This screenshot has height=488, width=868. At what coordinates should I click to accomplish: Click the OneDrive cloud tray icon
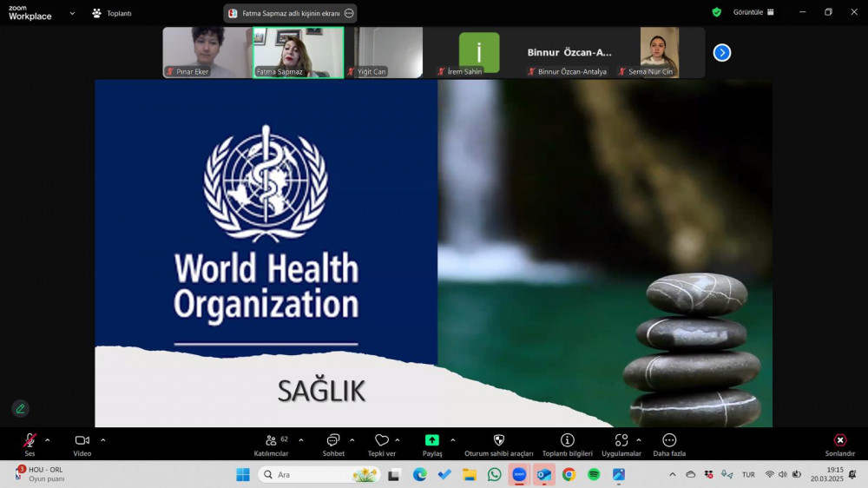pyautogui.click(x=691, y=475)
